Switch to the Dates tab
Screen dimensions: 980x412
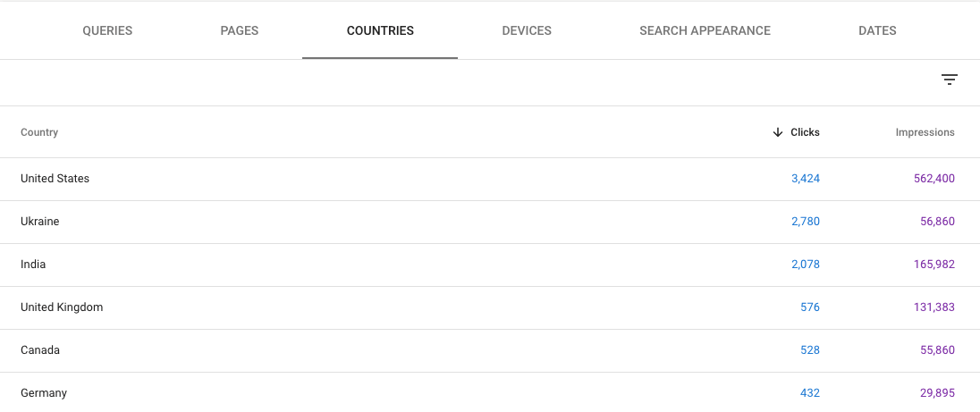[x=877, y=30]
